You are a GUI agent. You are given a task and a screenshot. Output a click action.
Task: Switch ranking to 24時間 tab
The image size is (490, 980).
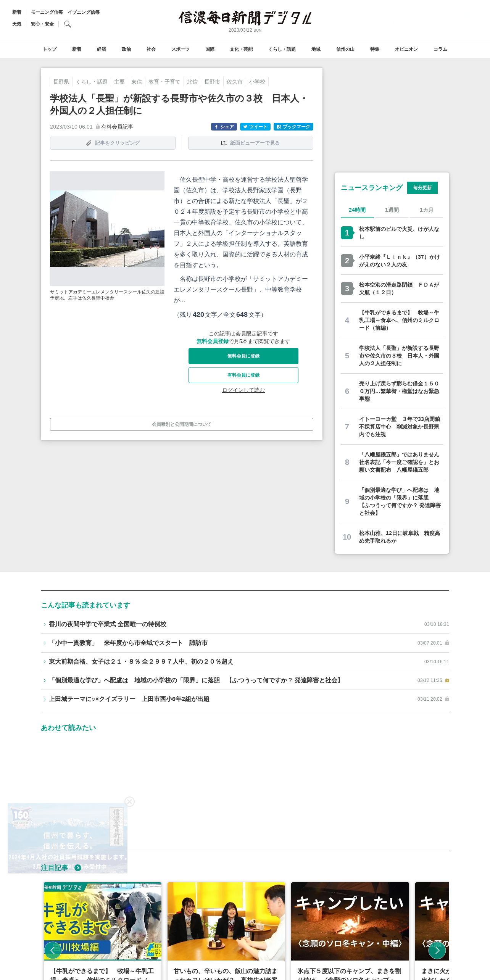(357, 210)
